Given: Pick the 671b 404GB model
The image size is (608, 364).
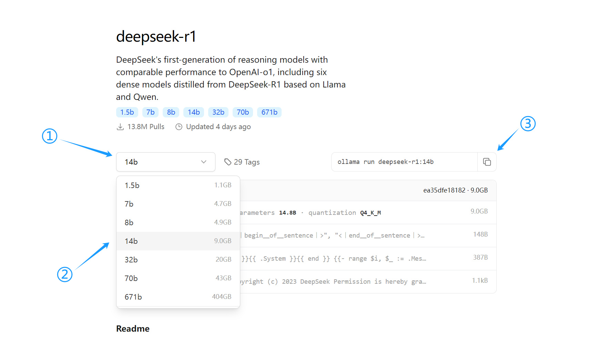Looking at the screenshot, I should point(178,297).
